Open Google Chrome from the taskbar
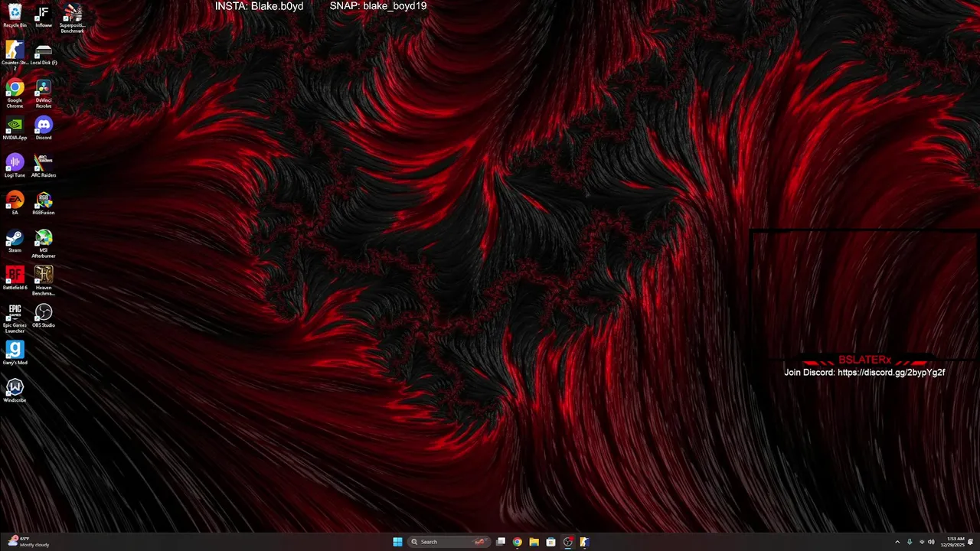Screen dimensions: 980x551 click(518, 542)
